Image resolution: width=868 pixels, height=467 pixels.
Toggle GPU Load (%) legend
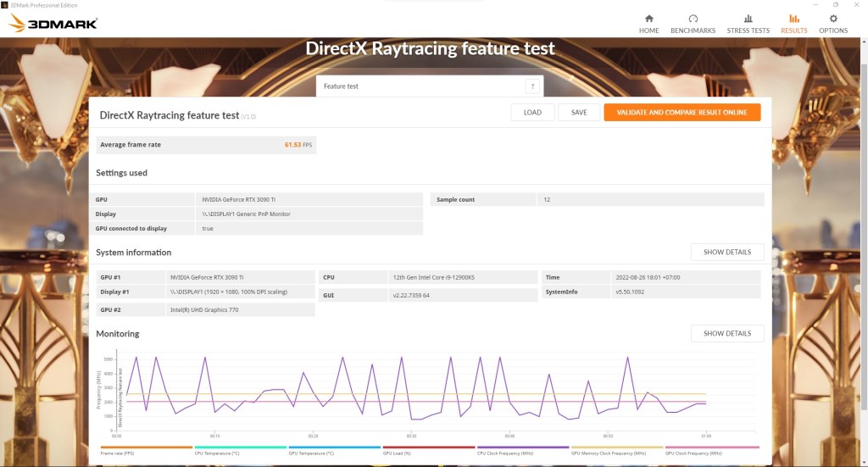(x=428, y=450)
